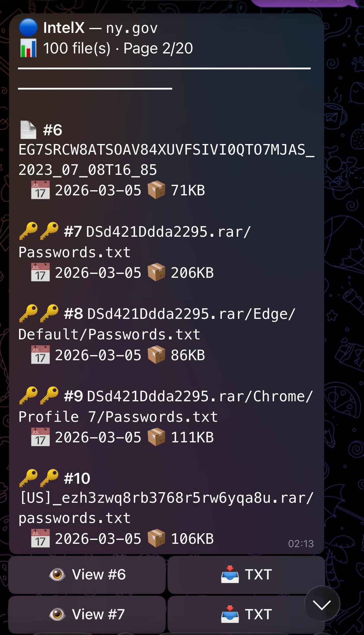Click the blue circle icon beside IntelX
364x635 pixels.
[x=28, y=27]
